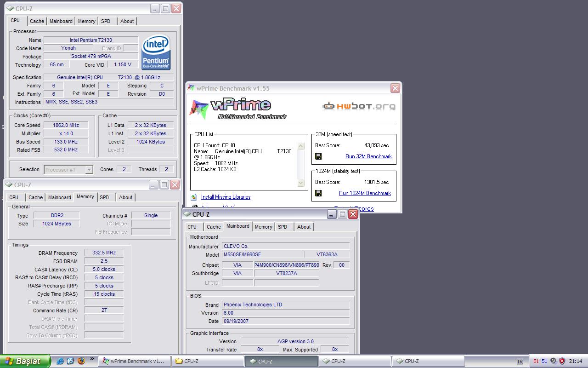The height and width of the screenshot is (368, 588).
Task: Click the icon beside Install Missing Libraries
Action: 194,197
